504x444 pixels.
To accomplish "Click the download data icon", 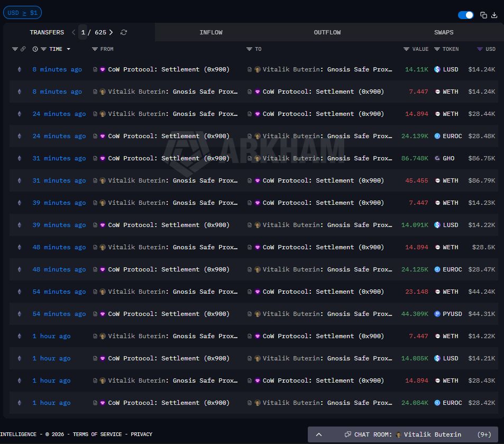I will click(x=494, y=15).
